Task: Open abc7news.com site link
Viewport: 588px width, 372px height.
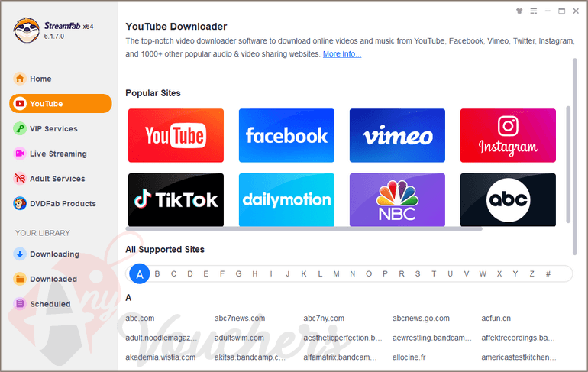Action: 240,318
